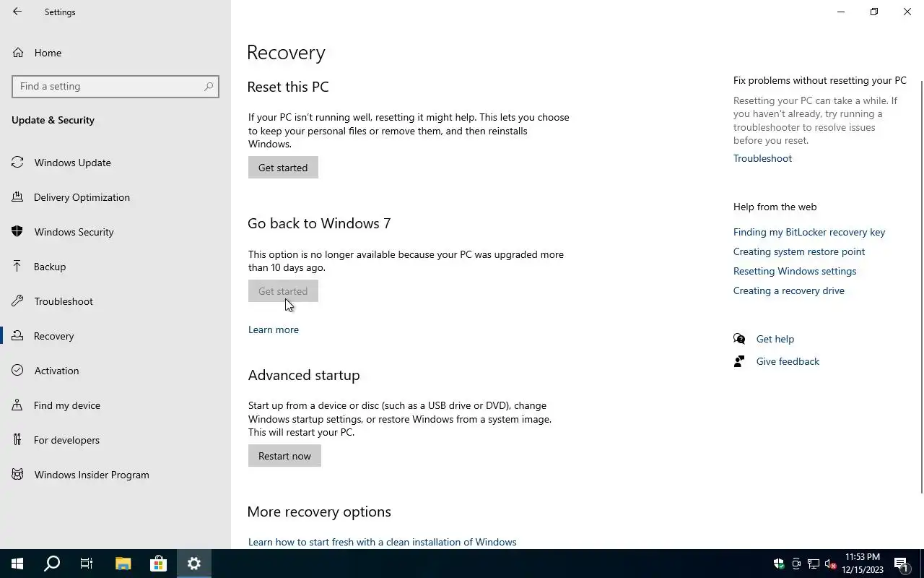Click the network tray icon
Screen dimensions: 924x578
click(814, 564)
